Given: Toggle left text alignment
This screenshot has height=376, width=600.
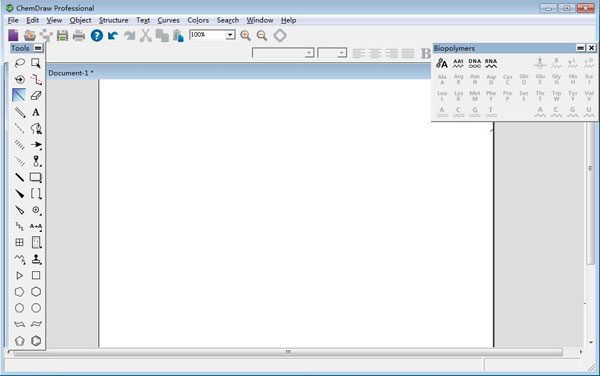Looking at the screenshot, I should 359,53.
